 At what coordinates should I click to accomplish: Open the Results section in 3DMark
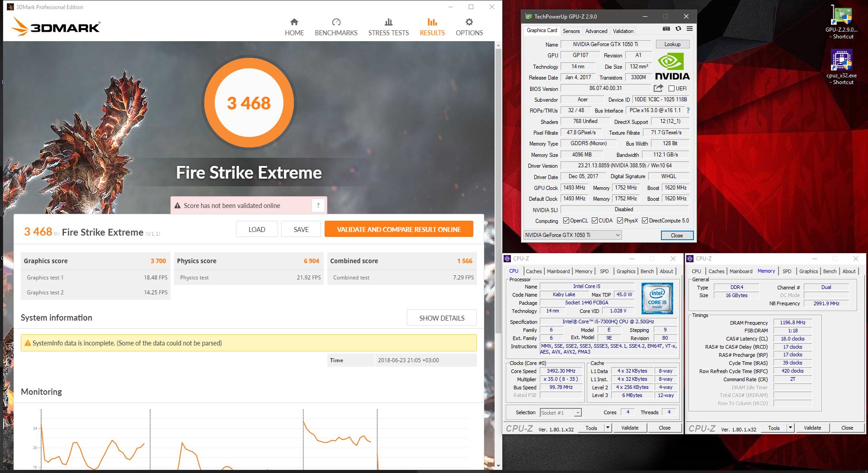[432, 27]
